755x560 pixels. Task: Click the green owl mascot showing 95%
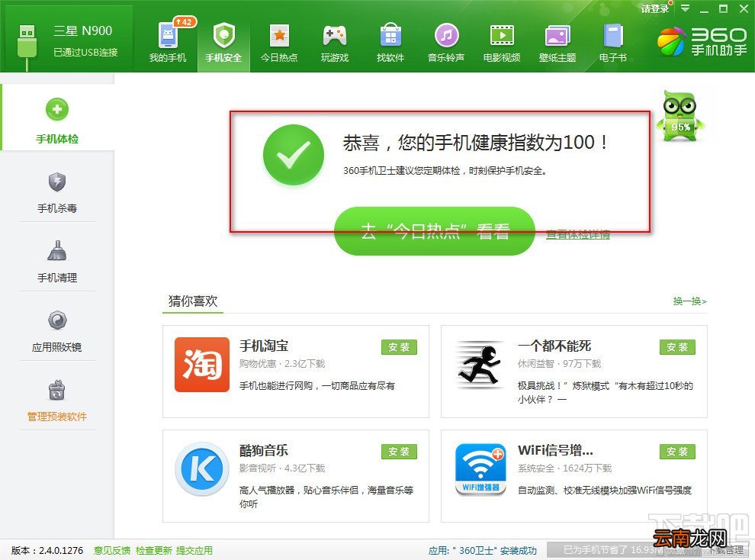click(x=680, y=116)
